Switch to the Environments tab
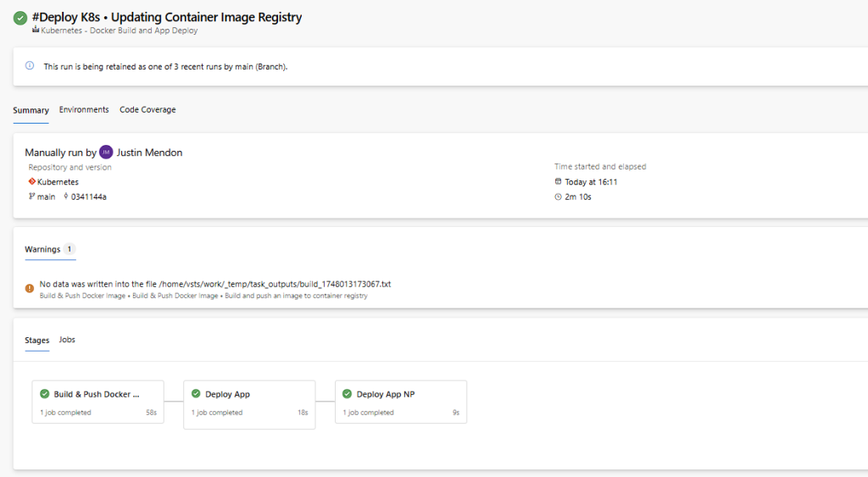The height and width of the screenshot is (477, 868). coord(84,109)
